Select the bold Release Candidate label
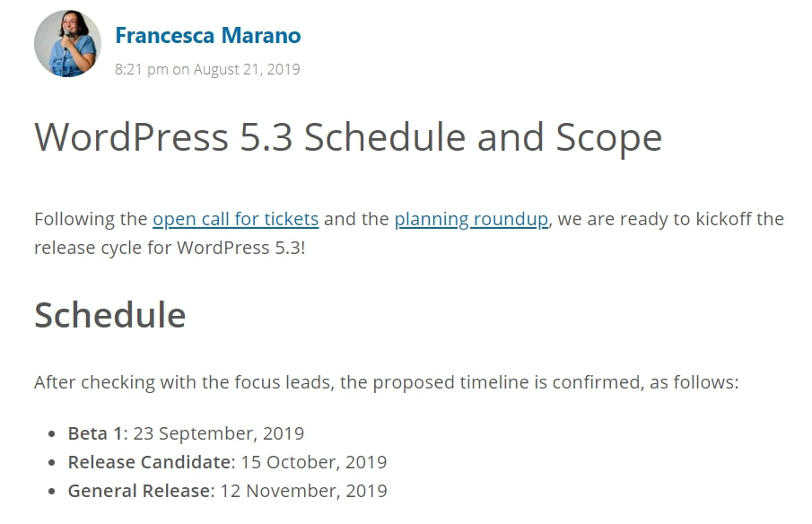This screenshot has width=812, height=524. pyautogui.click(x=149, y=462)
